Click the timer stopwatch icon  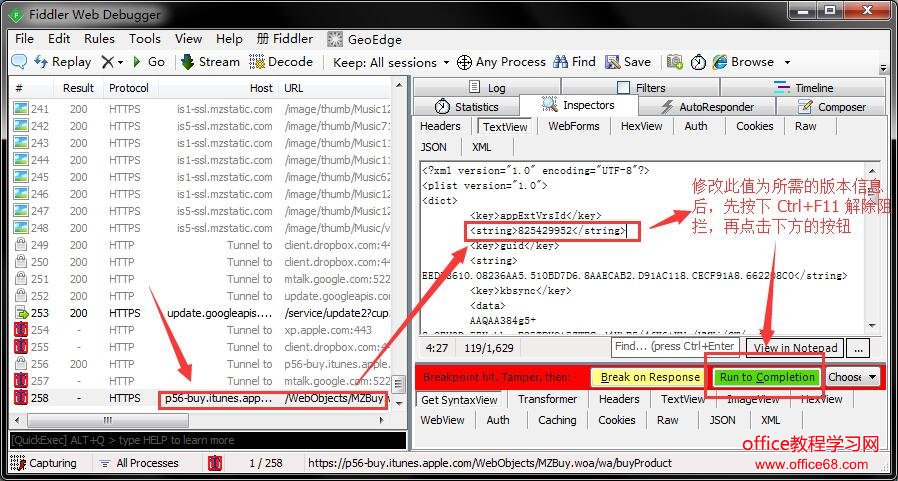[x=698, y=62]
